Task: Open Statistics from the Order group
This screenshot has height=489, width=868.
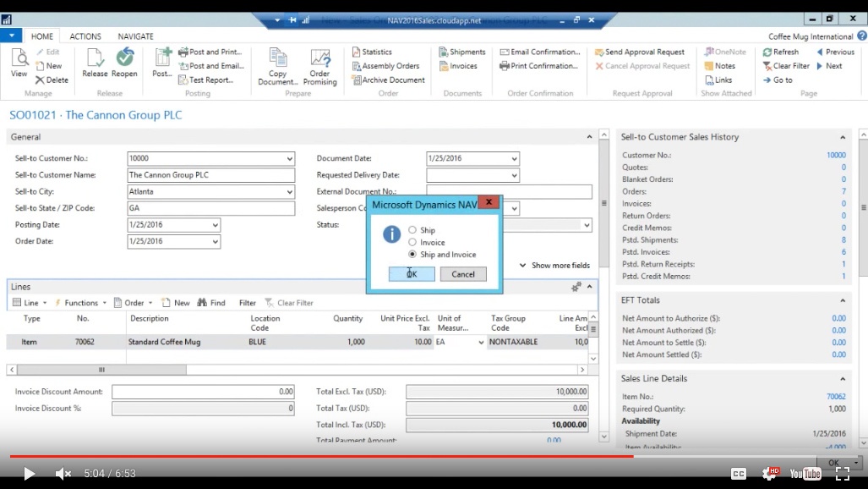Action: 372,52
